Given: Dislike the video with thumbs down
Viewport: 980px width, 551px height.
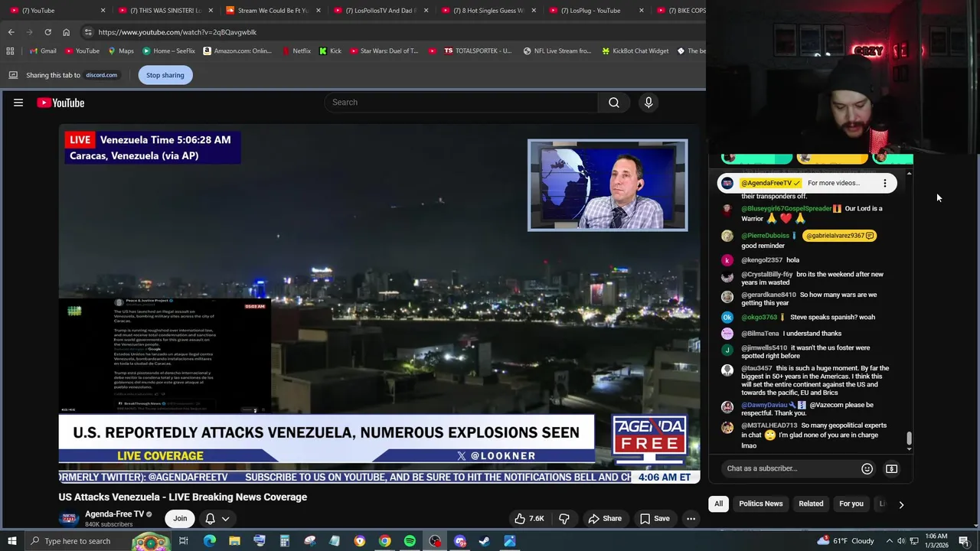Looking at the screenshot, I should pos(564,519).
